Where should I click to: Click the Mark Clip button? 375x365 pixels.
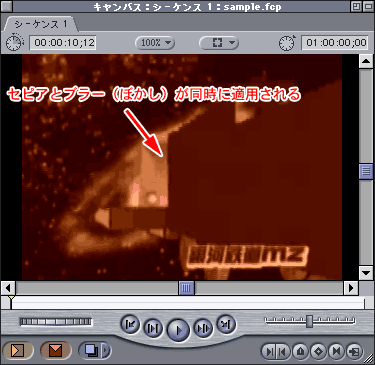(x=336, y=351)
